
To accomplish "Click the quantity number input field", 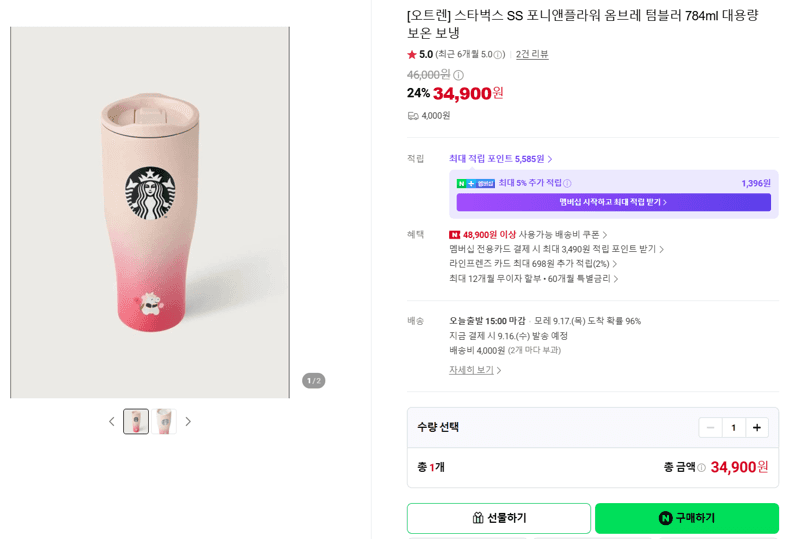I will 734,428.
